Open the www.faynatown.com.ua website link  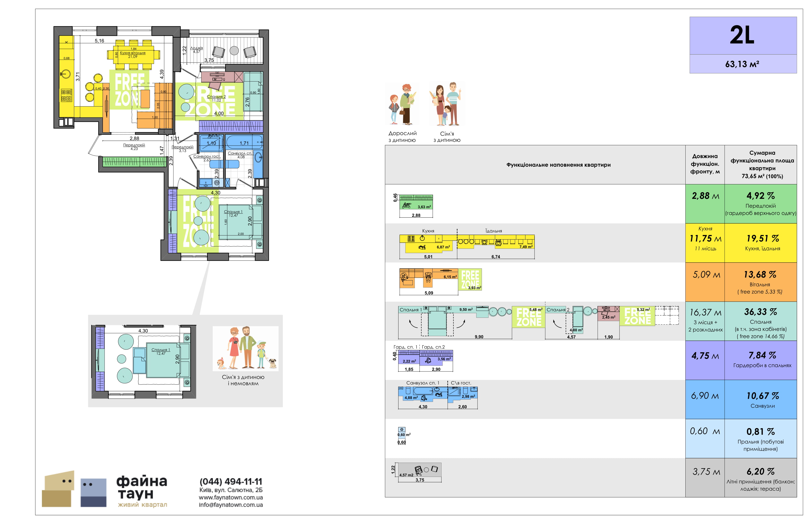(x=231, y=497)
